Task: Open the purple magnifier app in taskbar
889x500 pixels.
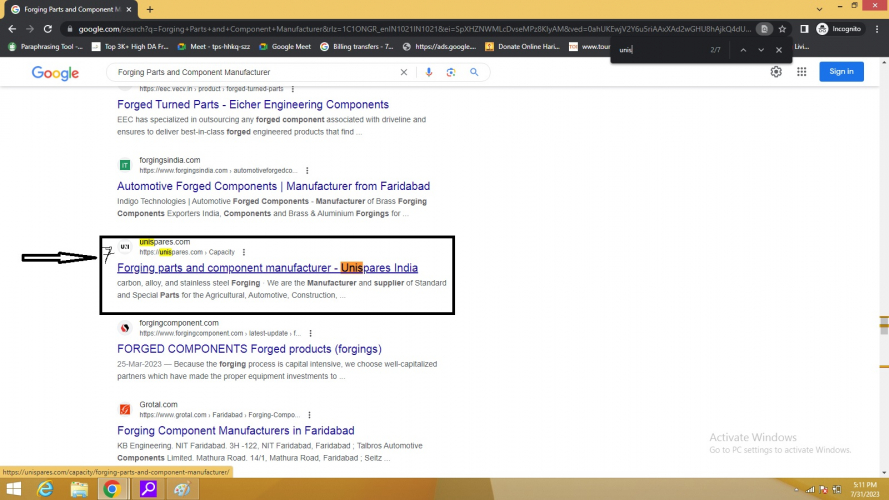Action: tap(148, 489)
